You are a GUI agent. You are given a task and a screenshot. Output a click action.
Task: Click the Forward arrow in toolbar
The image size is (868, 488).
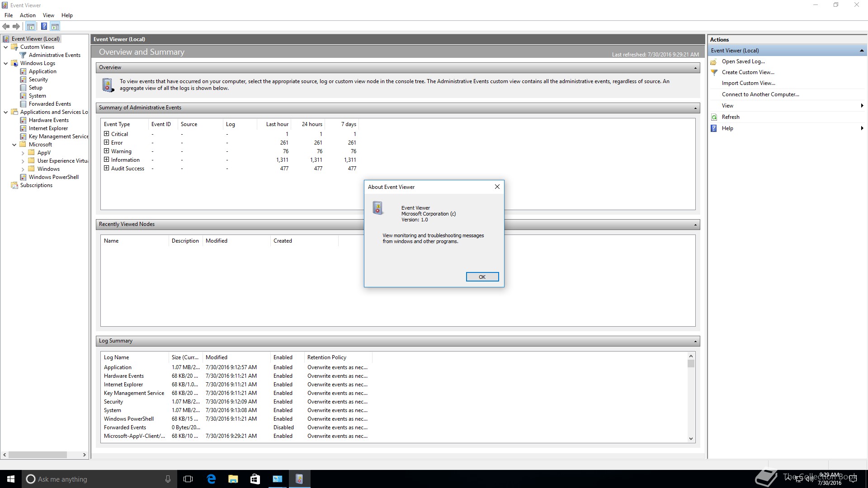(x=16, y=27)
